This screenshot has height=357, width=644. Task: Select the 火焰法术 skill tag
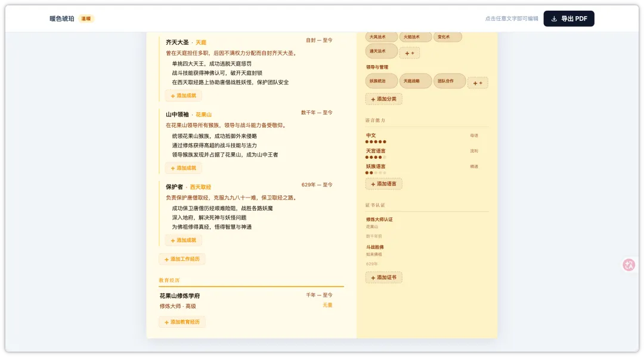point(415,37)
